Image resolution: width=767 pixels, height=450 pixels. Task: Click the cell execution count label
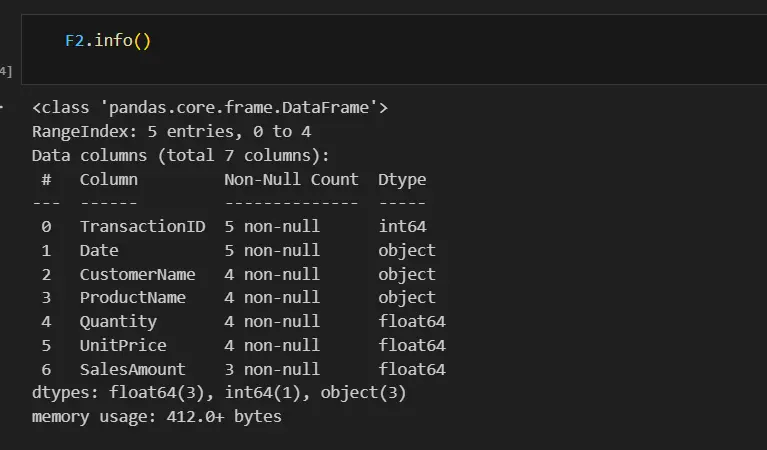tap(6, 70)
